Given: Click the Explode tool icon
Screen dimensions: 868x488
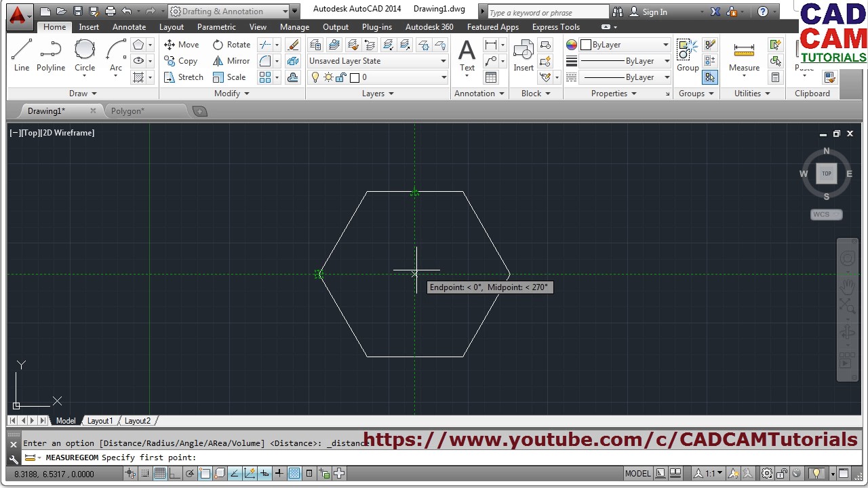Looking at the screenshot, I should [x=293, y=61].
